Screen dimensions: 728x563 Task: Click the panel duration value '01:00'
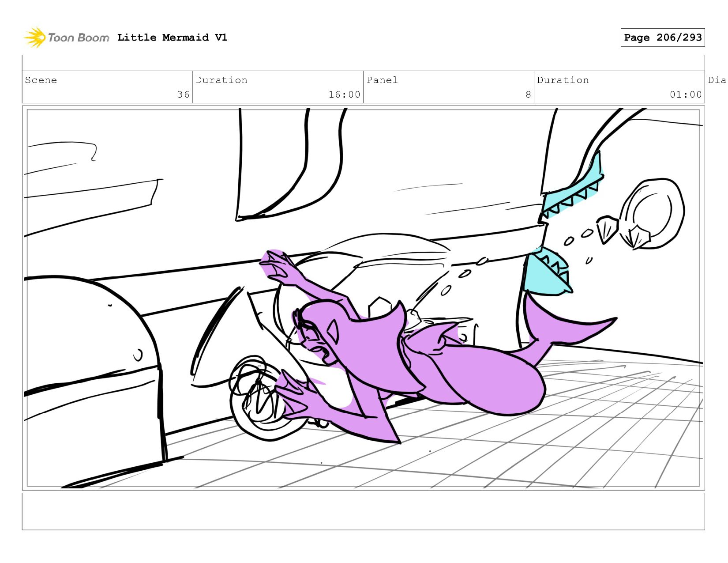686,94
